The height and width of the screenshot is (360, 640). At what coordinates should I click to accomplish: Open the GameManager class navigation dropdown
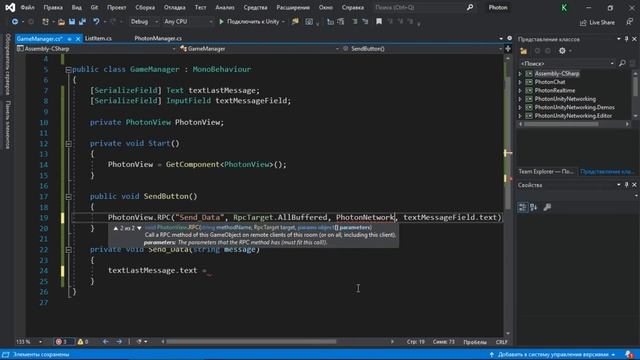[259, 49]
